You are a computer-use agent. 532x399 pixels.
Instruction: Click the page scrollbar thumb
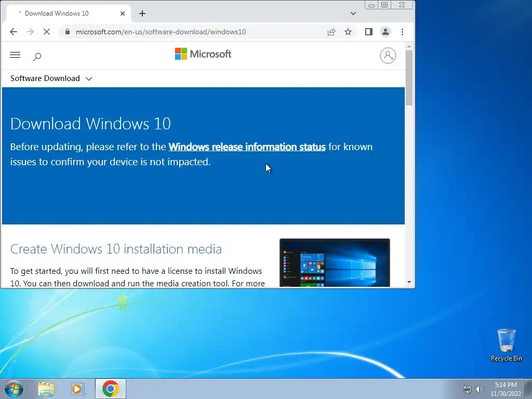pyautogui.click(x=409, y=78)
